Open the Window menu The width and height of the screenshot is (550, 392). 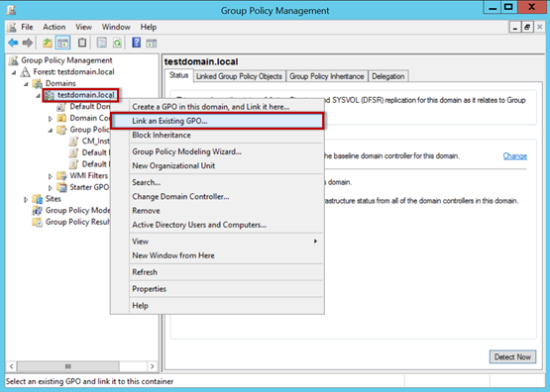point(116,27)
